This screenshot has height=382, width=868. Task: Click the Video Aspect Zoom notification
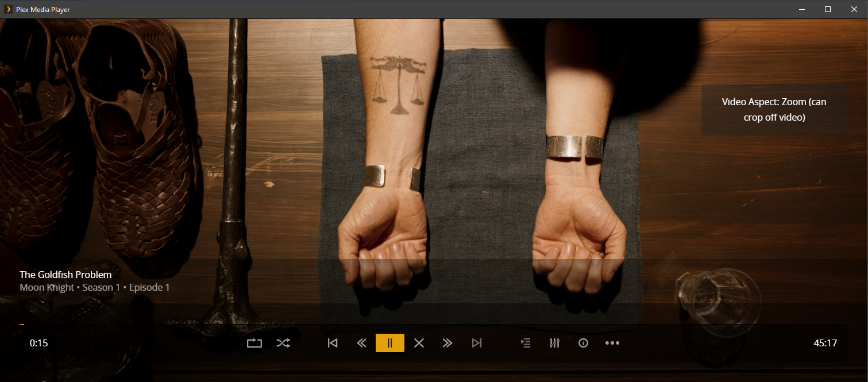pos(774,109)
